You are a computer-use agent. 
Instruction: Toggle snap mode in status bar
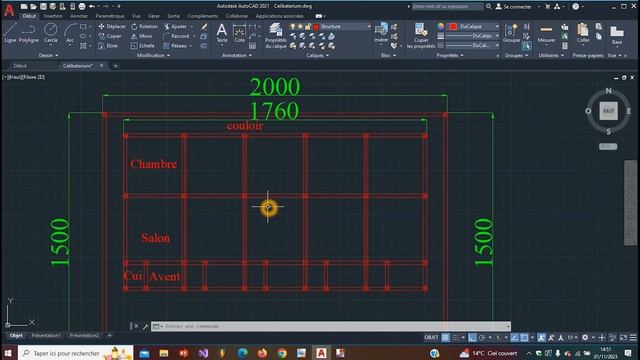pos(455,338)
